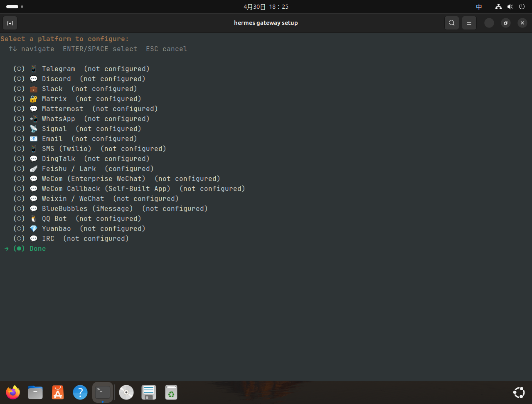Click the 'Mattermost' platform name
Screen dimensions: 532x404
click(63, 109)
